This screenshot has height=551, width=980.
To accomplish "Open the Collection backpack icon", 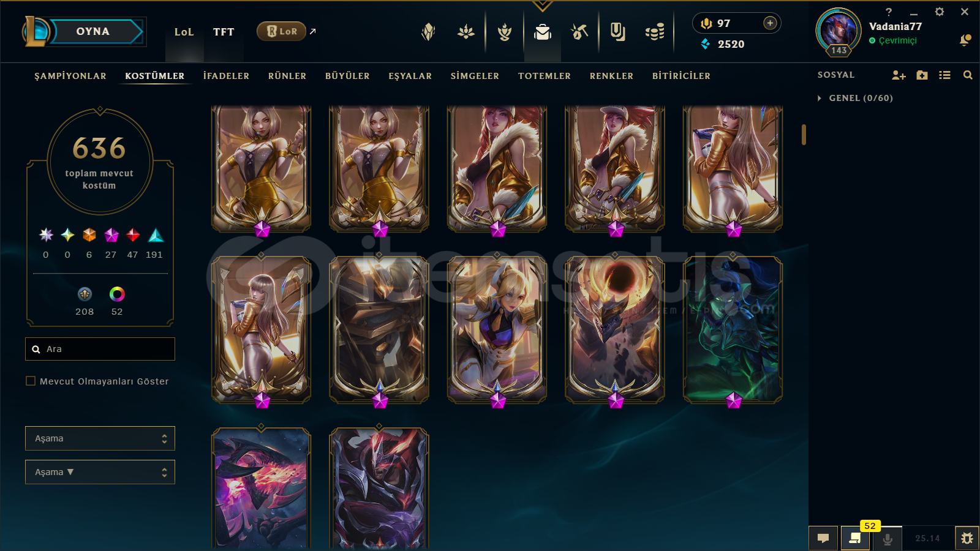I will (x=543, y=31).
